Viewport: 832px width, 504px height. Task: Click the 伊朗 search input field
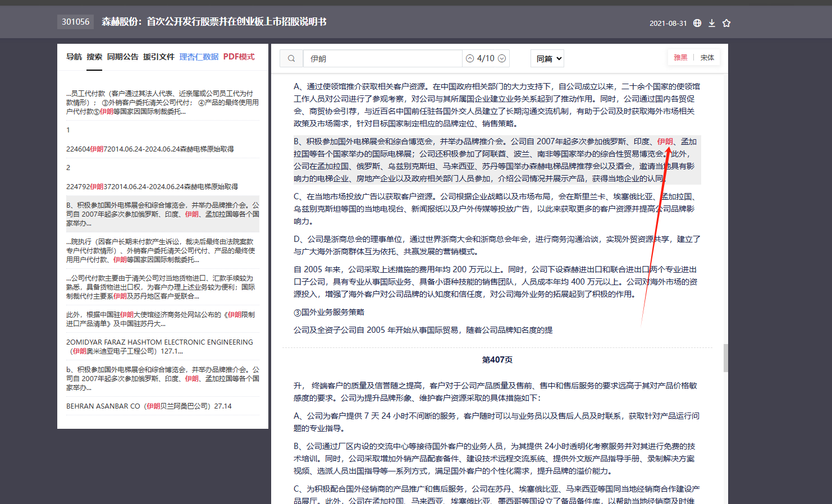(x=383, y=58)
